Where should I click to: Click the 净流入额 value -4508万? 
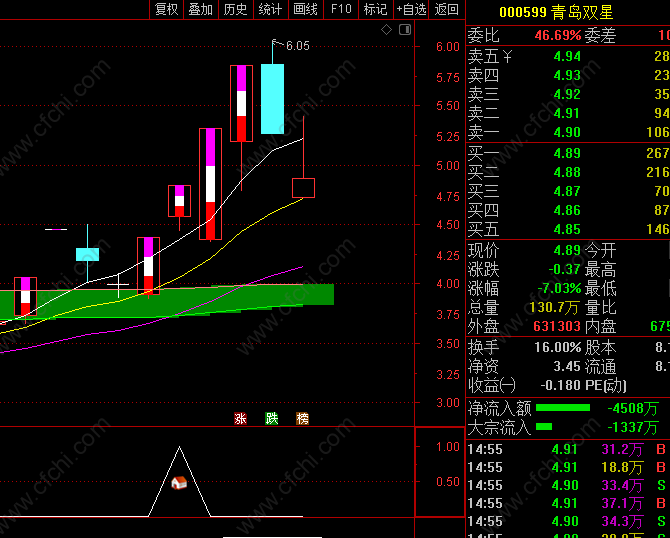pos(633,408)
